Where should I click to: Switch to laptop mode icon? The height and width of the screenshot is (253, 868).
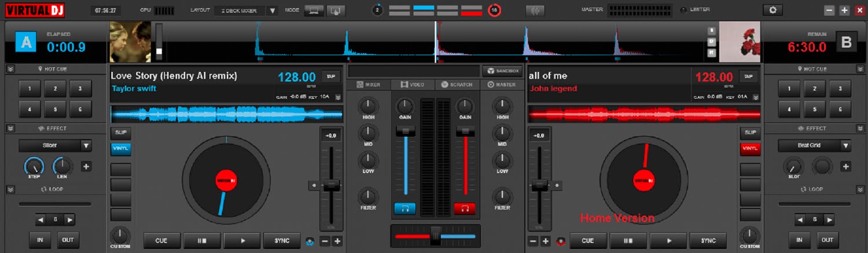(x=314, y=10)
